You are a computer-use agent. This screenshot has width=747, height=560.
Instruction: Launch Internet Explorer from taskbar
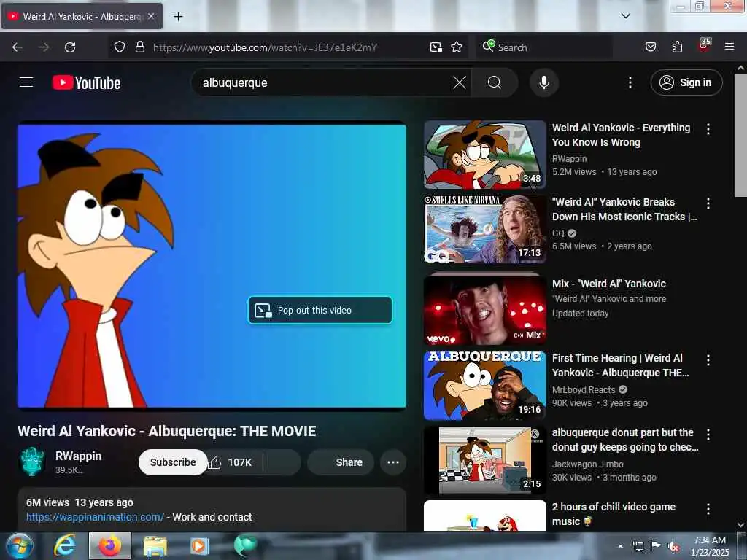point(65,545)
